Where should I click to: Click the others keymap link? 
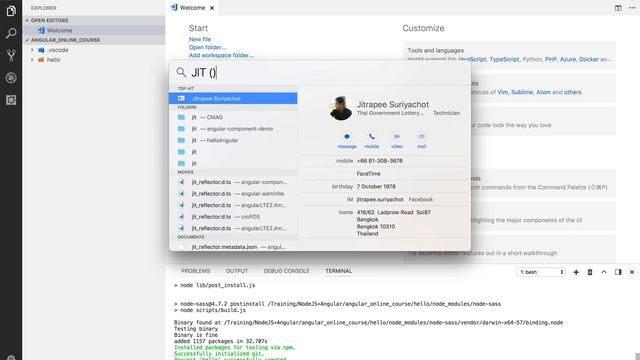[573, 92]
